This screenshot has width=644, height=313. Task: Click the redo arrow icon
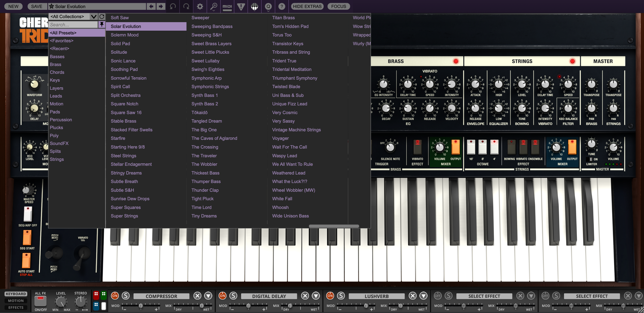186,6
